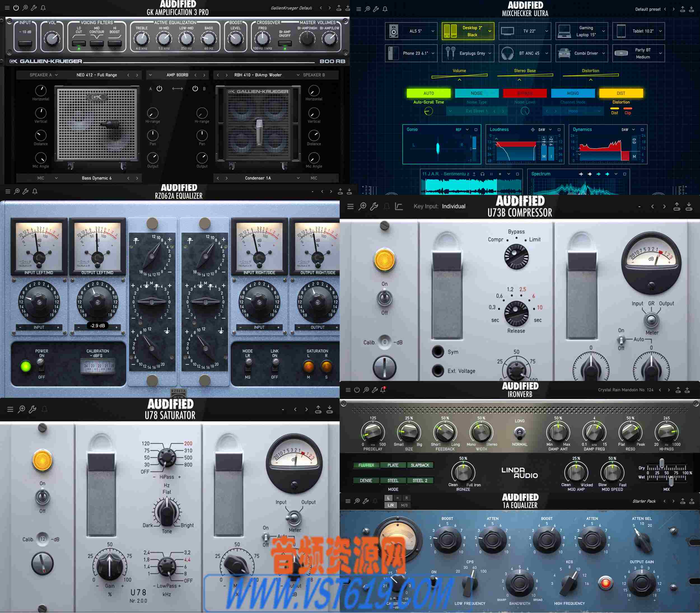This screenshot has height=613, width=700.
Task: Open RZ062A Equalizer wrench settings
Action: (x=26, y=191)
